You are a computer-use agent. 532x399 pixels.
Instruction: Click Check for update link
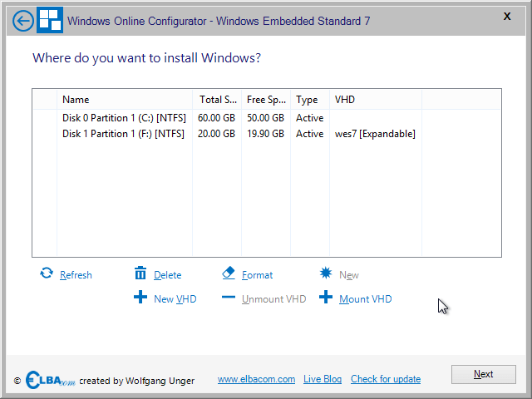point(386,379)
